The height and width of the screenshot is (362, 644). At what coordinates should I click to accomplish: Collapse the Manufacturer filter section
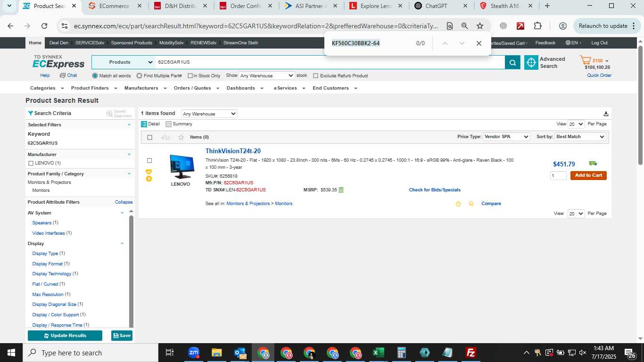point(129,154)
